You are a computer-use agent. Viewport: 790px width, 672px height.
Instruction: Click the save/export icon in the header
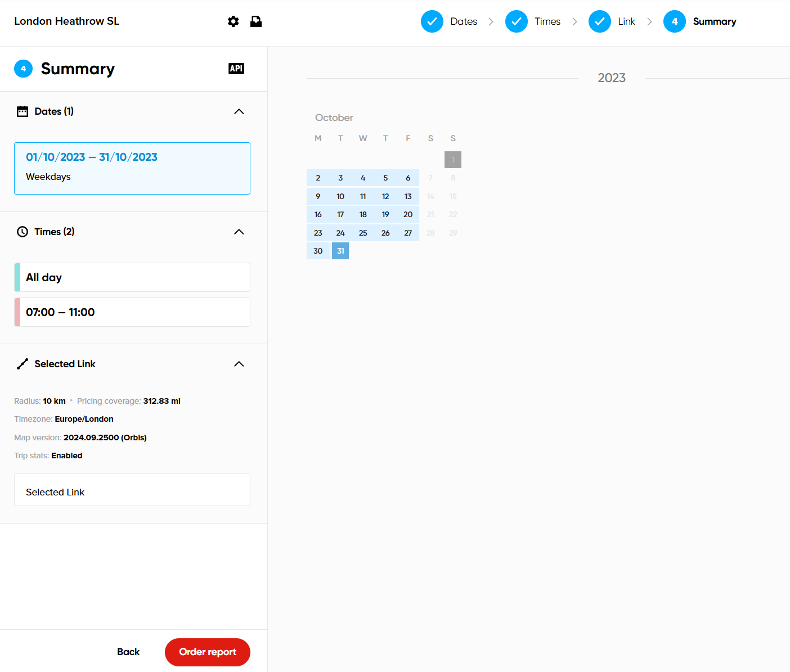256,21
